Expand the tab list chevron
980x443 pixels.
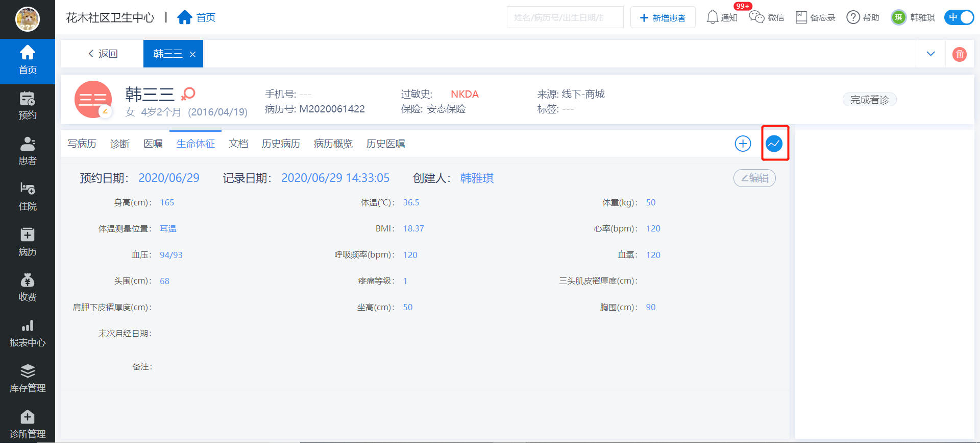(930, 54)
